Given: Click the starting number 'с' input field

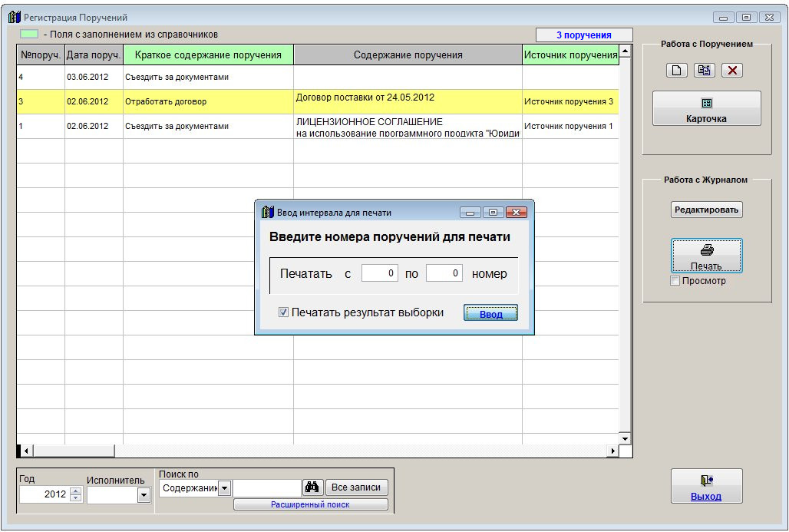Looking at the screenshot, I should coord(379,273).
